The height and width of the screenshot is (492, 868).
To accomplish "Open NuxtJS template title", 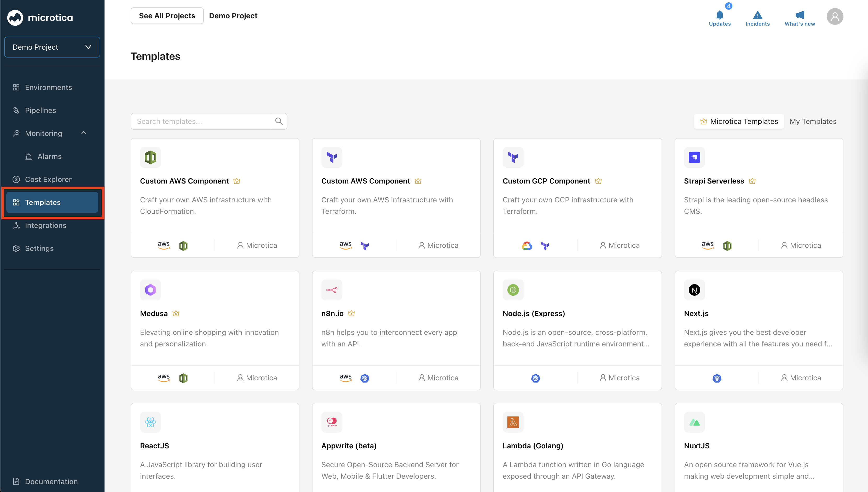I will pos(696,446).
